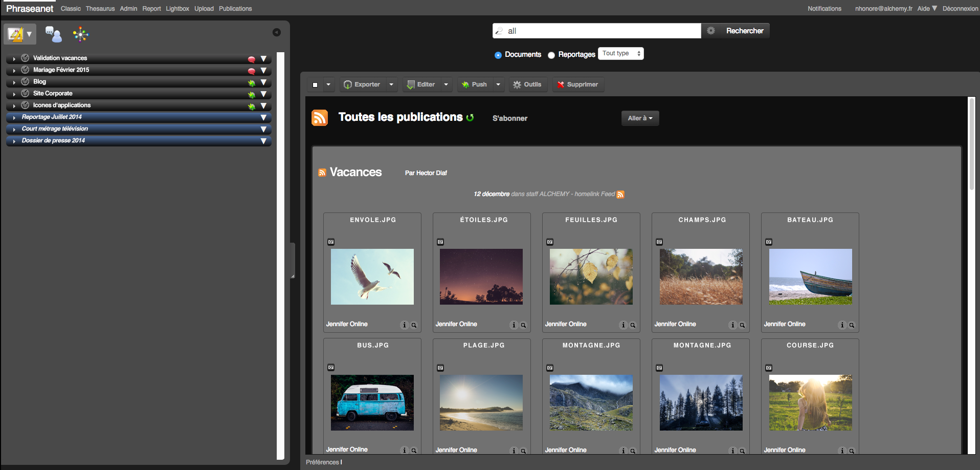Open the Exporter dropdown arrow

[391, 84]
